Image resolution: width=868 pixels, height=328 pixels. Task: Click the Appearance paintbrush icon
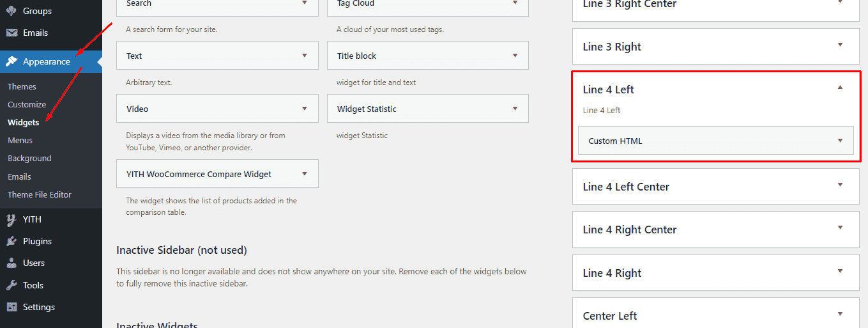tap(11, 61)
